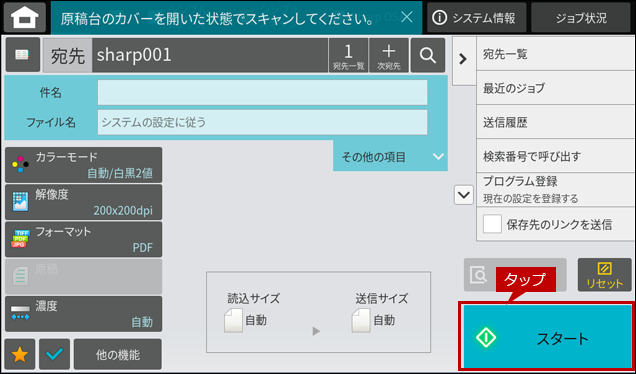Tap the ファイル名 file name field
This screenshot has width=636, height=374.
(262, 122)
